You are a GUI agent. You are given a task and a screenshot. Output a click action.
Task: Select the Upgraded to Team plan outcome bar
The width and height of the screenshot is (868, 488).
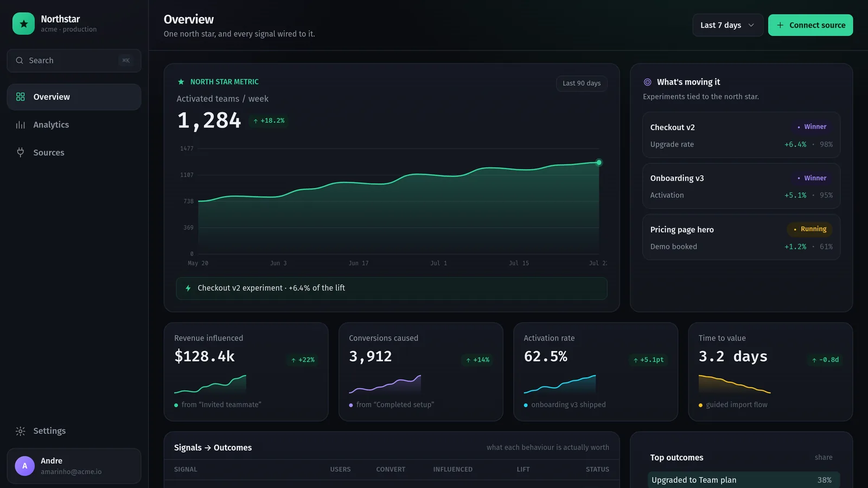pyautogui.click(x=743, y=480)
